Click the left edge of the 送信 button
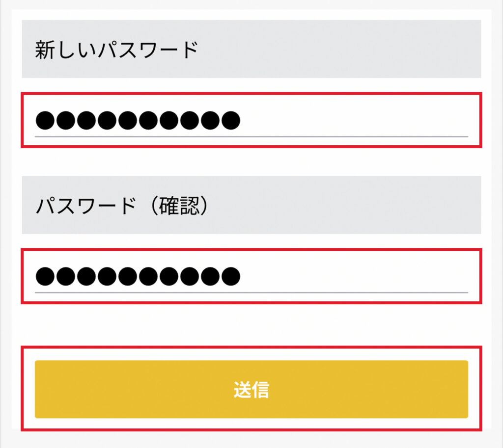This screenshot has height=448, width=503. (x=41, y=389)
